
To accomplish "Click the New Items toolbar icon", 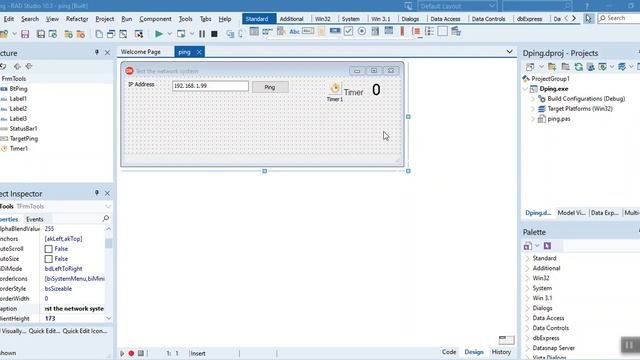I will (x=99, y=34).
